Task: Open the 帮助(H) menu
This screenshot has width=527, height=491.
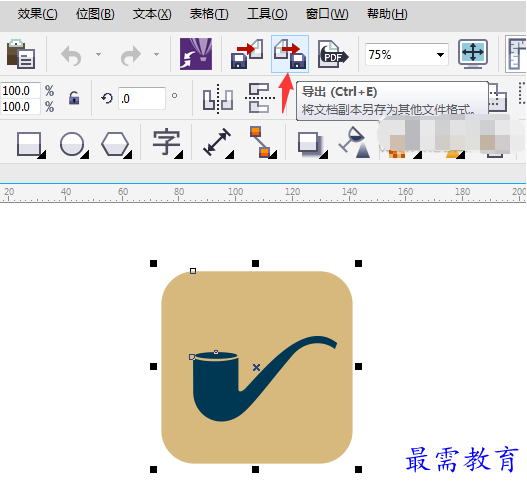Action: point(387,14)
